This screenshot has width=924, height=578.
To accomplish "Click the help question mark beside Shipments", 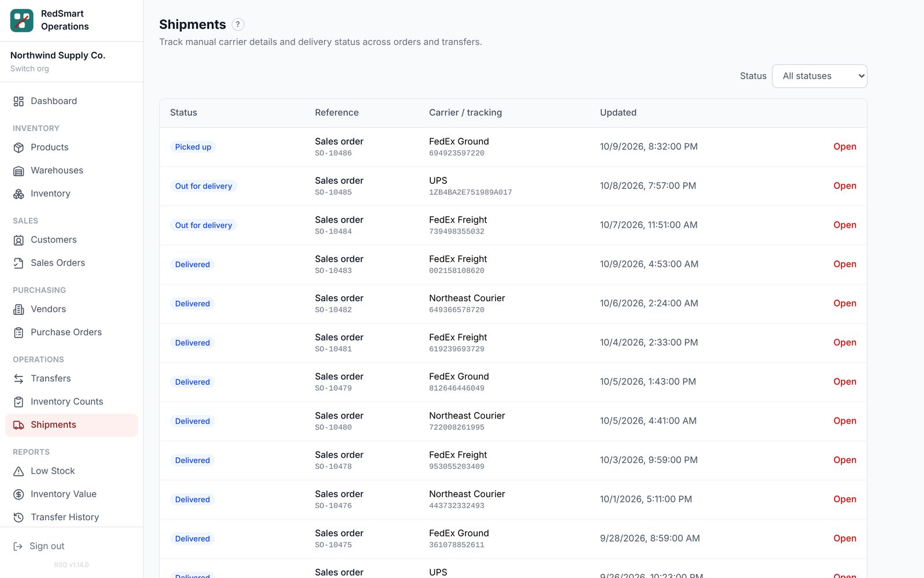I will point(238,24).
